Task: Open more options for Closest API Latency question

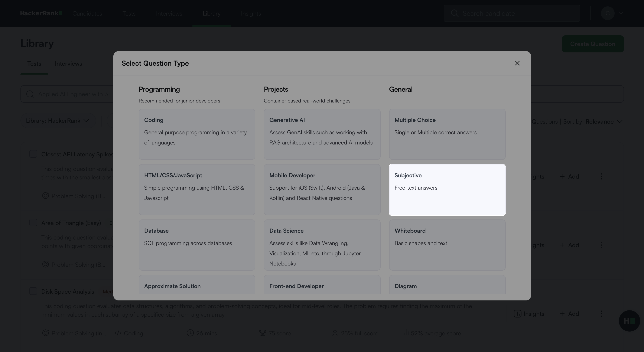Action: 601,176
